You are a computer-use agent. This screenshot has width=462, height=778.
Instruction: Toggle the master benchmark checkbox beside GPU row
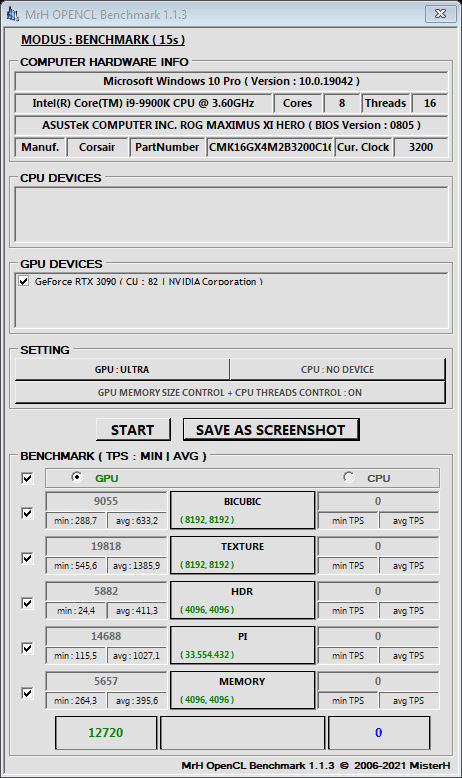pyautogui.click(x=27, y=478)
